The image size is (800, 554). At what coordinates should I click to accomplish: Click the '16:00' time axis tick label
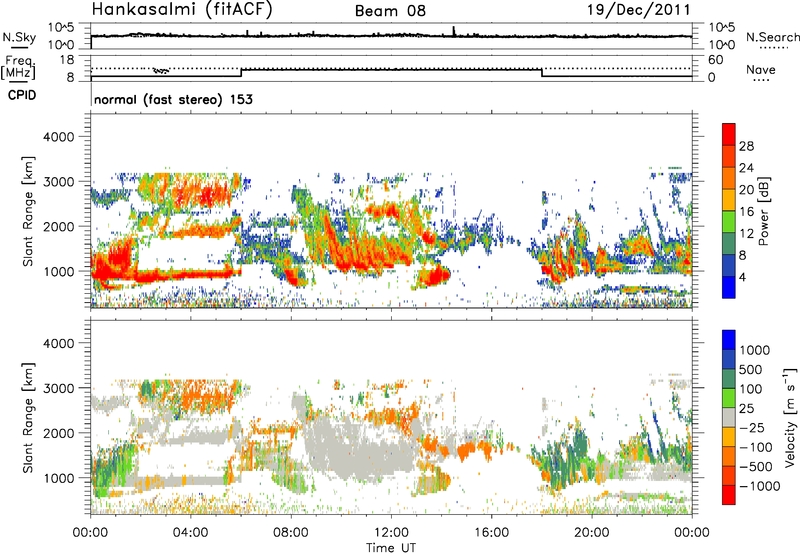coord(491,533)
